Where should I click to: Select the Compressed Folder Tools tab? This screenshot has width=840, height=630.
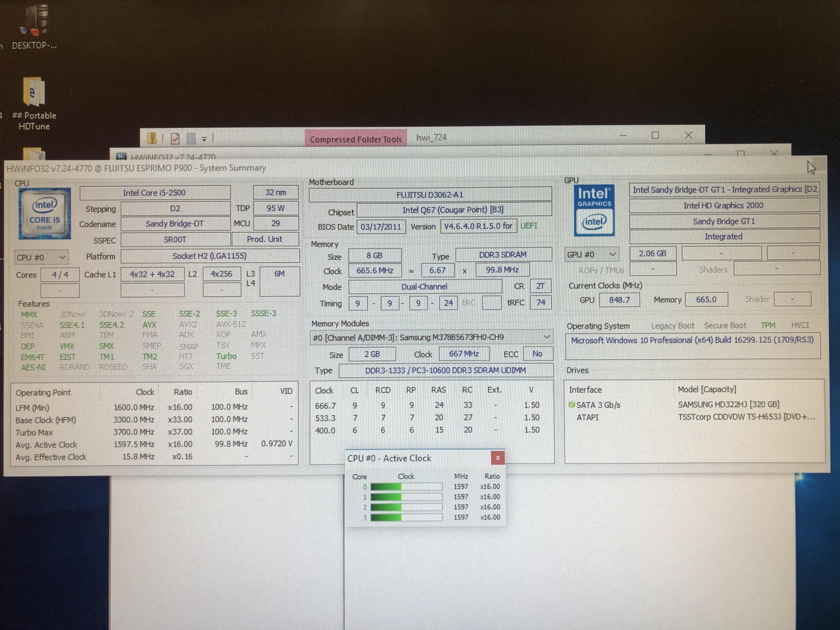356,139
